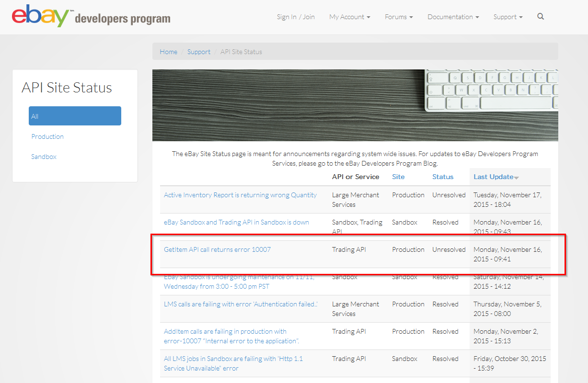Image resolution: width=588 pixels, height=383 pixels.
Task: Click Thursday, November 5, 2015 - 08:00 date
Action: (x=507, y=309)
